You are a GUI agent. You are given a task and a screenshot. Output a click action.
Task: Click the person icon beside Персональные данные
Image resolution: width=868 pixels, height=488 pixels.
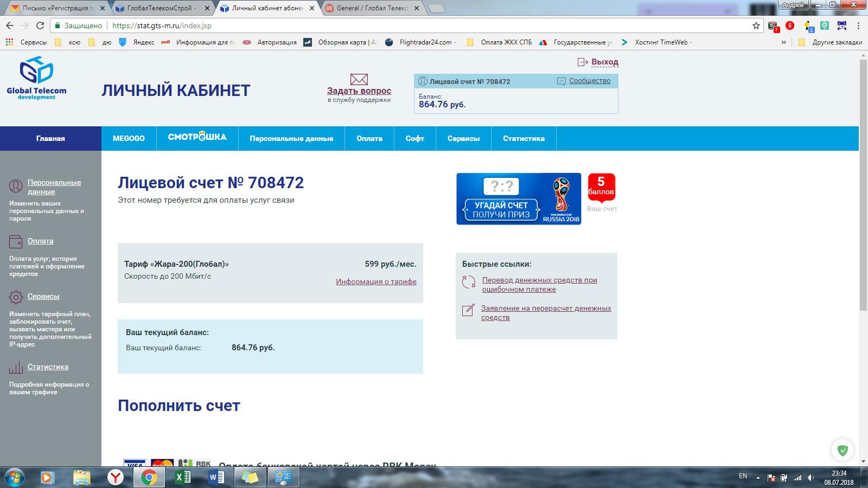(x=16, y=187)
